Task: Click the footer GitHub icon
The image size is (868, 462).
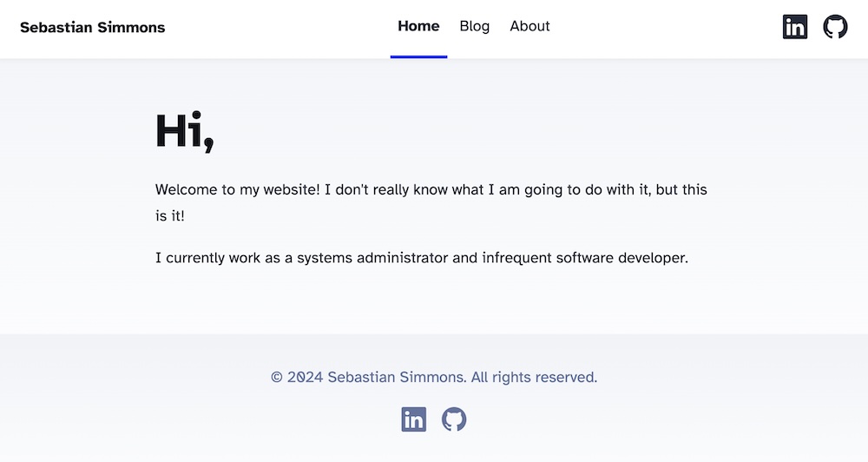Action: (454, 419)
